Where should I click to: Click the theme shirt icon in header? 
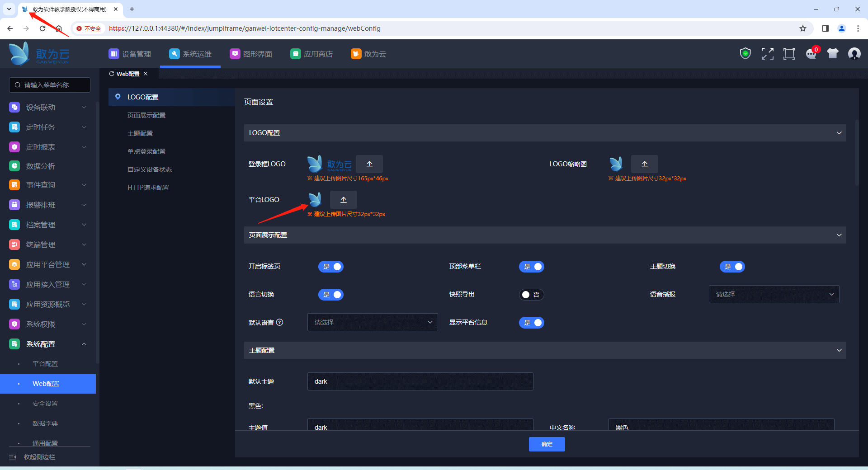point(833,54)
